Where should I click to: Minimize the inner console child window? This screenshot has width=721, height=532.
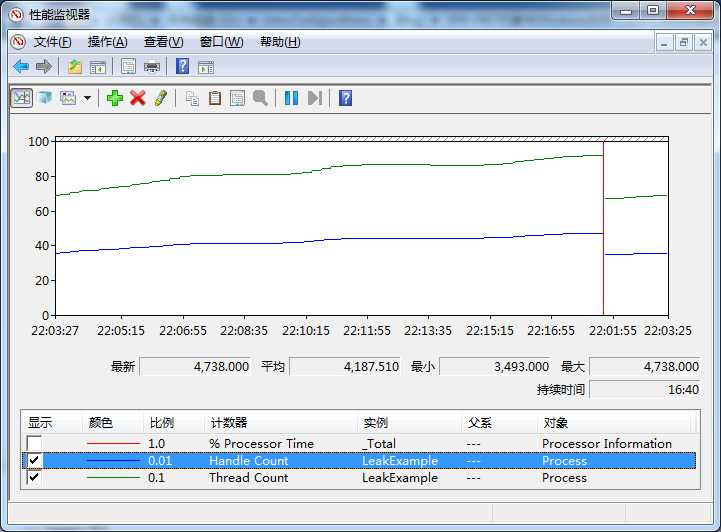click(664, 43)
